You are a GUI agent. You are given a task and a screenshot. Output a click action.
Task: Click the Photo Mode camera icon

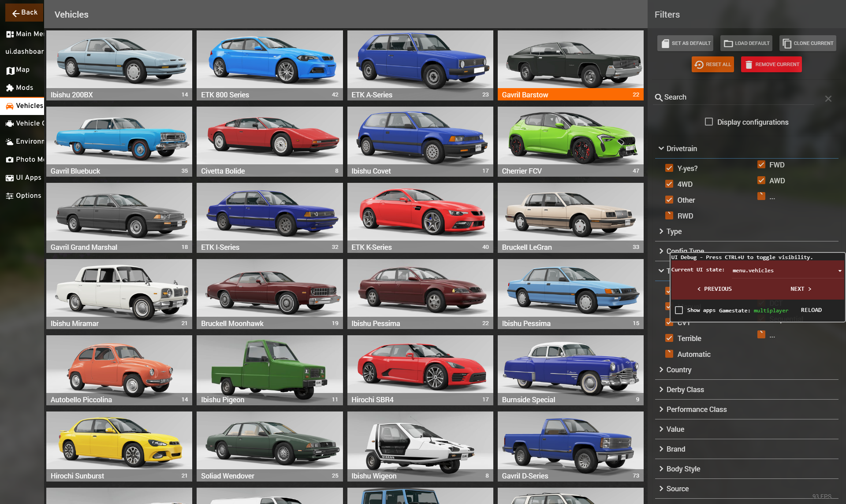tap(10, 160)
